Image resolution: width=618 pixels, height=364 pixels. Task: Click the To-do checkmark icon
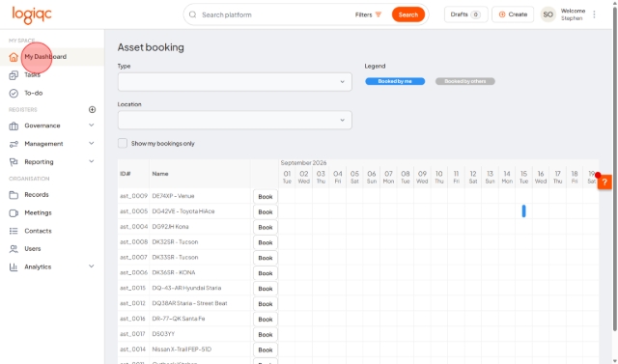click(14, 93)
